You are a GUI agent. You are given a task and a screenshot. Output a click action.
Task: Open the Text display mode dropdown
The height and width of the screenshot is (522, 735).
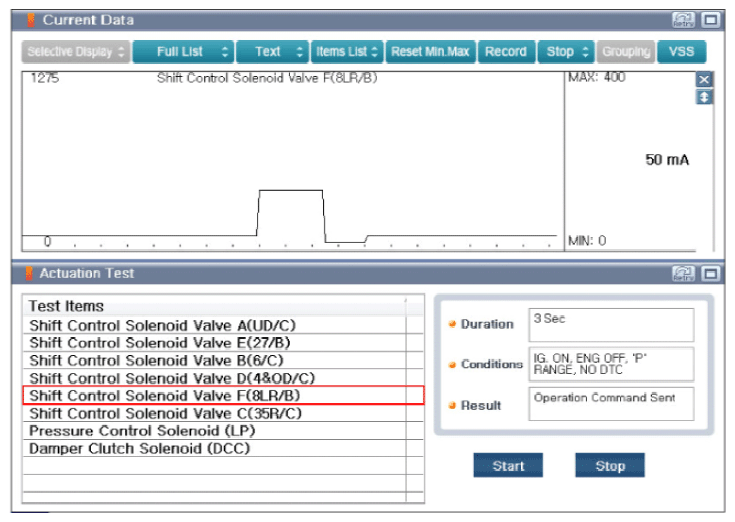click(x=273, y=52)
